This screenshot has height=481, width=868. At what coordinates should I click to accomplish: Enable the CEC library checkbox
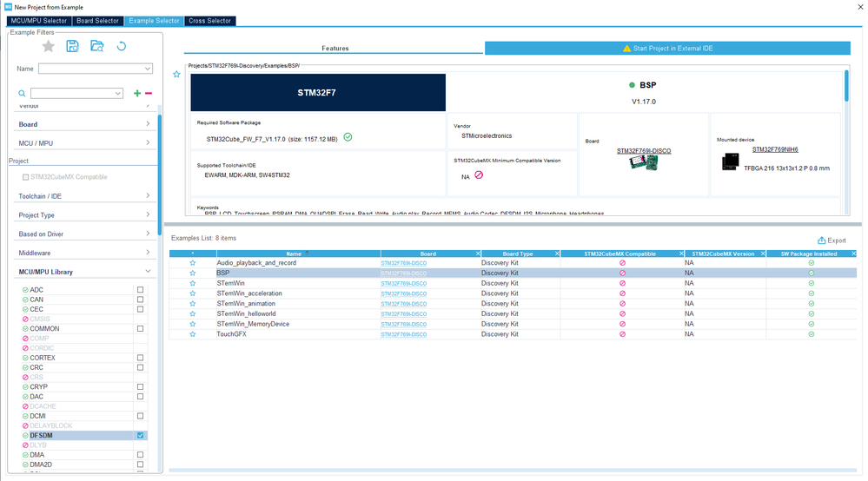tap(140, 310)
